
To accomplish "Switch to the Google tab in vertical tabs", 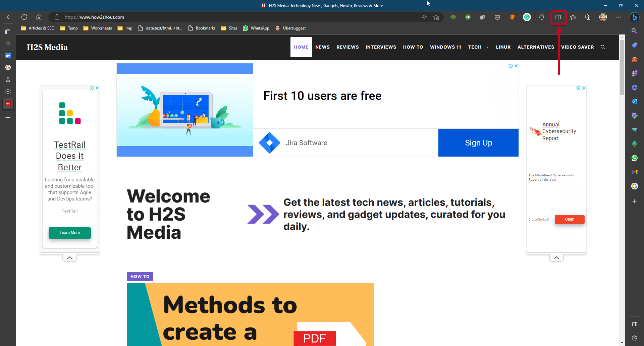I will click(8, 67).
